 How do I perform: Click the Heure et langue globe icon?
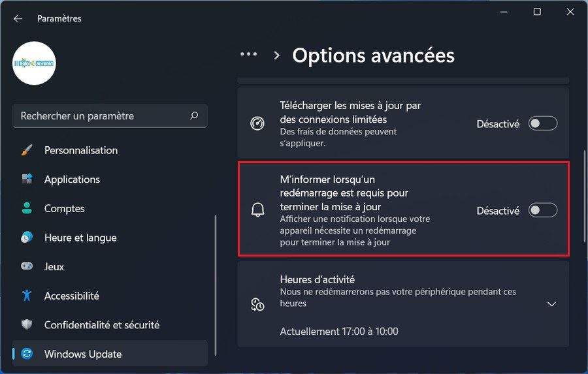27,238
